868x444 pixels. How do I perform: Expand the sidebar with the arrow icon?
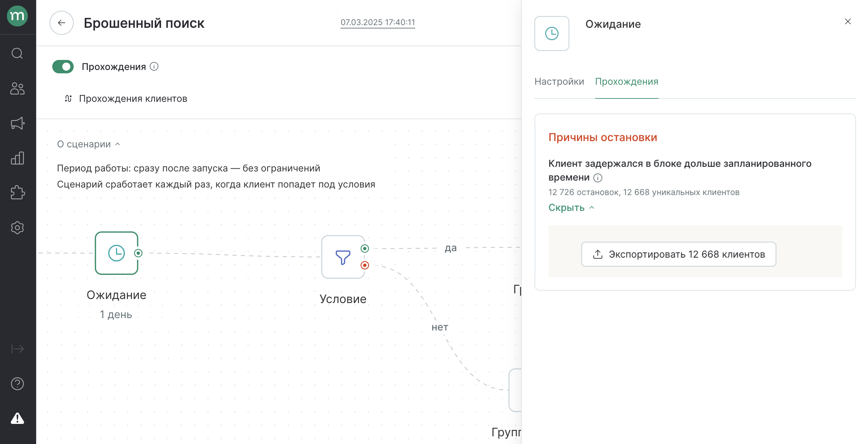click(x=17, y=349)
